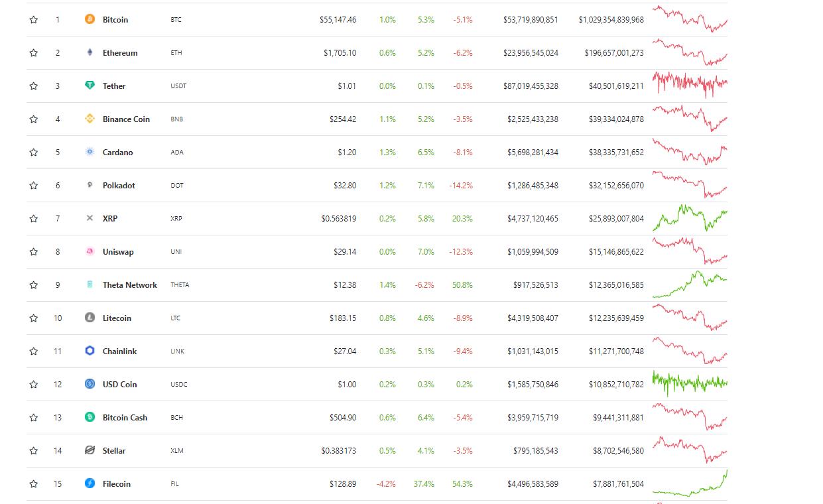Toggle the Stellar watchlist star
The height and width of the screenshot is (504, 823).
pos(33,450)
